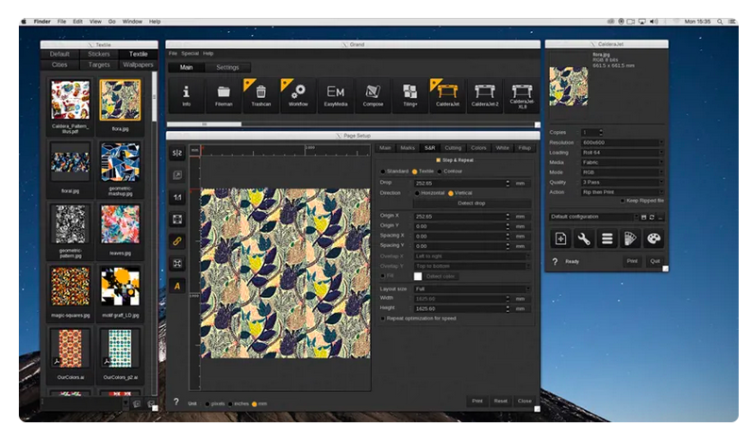750x427 pixels.
Task: Click the Textile panel vertical scrollbar
Action: point(154,97)
